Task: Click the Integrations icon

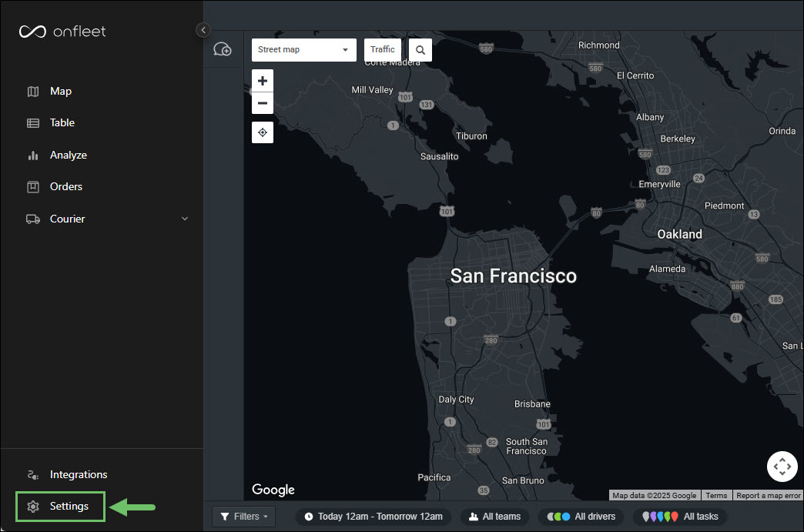Action: [33, 475]
